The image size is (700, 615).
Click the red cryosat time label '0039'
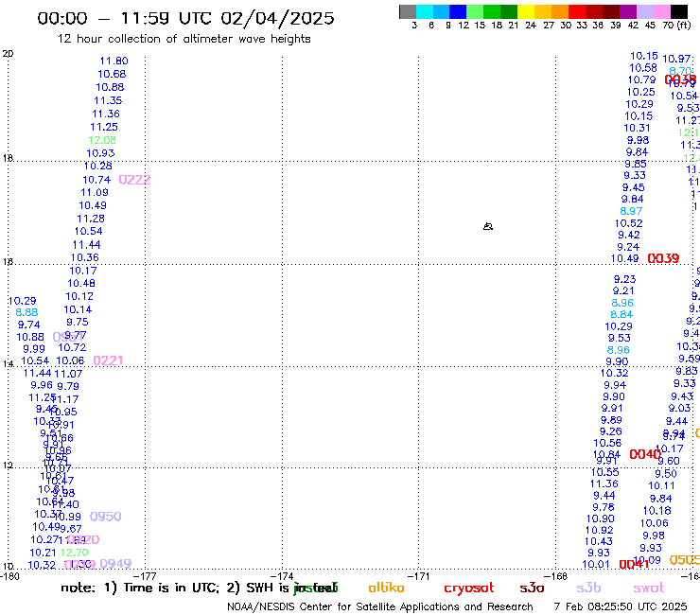[663, 258]
